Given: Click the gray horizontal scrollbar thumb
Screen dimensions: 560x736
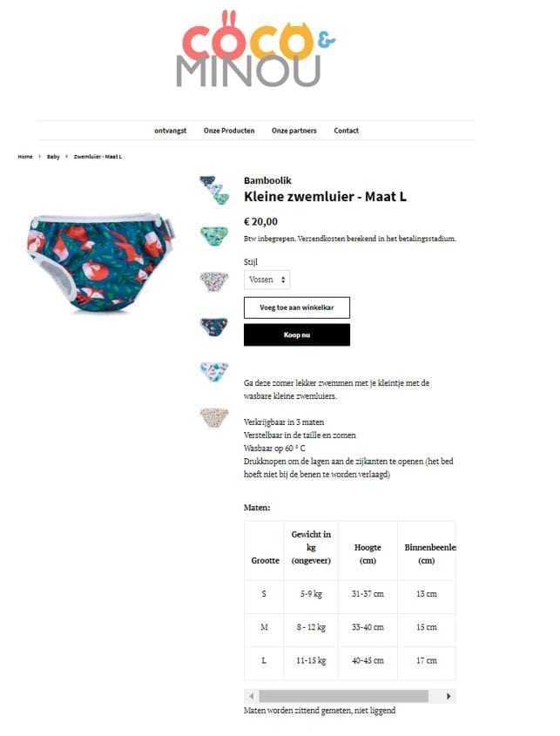Looking at the screenshot, I should click(344, 696).
